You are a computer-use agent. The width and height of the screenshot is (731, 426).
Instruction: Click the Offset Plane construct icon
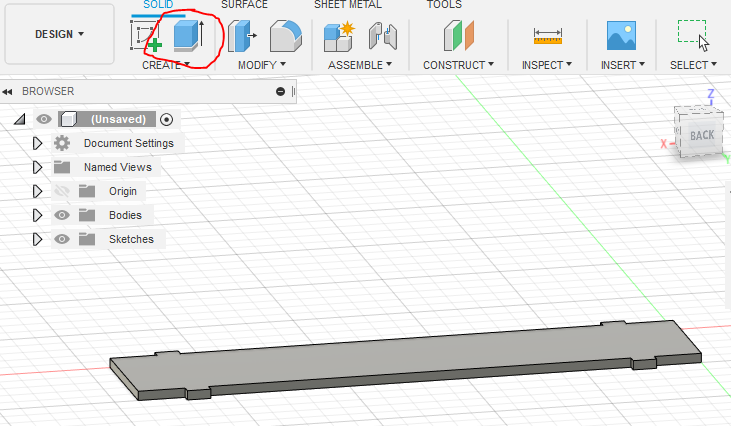pos(459,35)
